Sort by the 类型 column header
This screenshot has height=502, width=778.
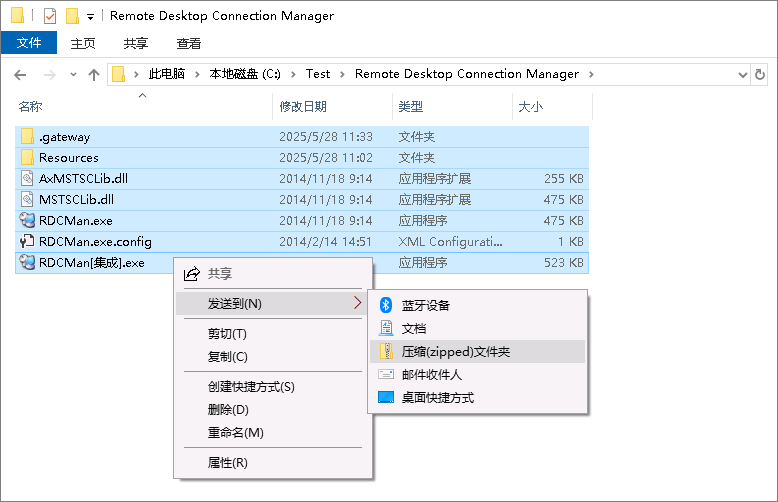tap(453, 106)
